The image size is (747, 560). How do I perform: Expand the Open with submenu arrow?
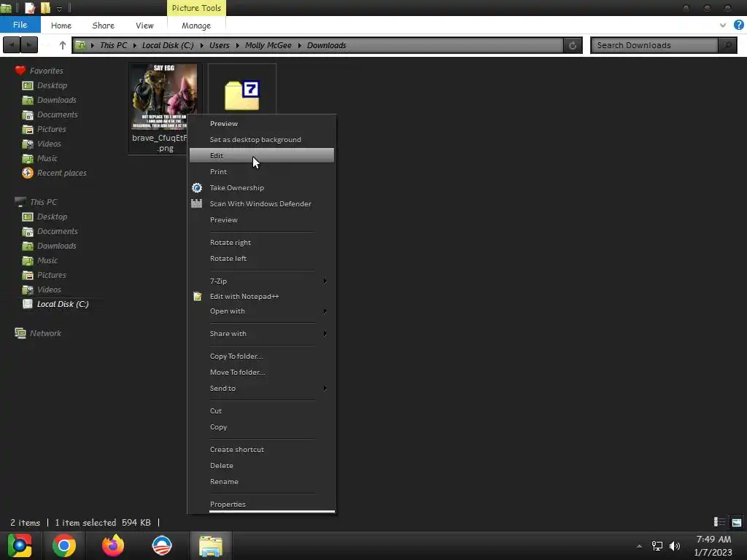tap(325, 311)
